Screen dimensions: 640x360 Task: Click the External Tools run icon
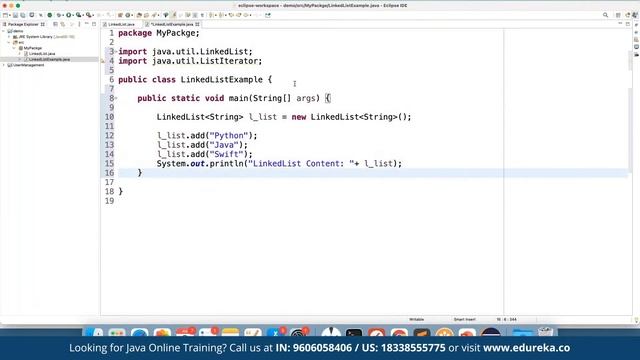88,15
